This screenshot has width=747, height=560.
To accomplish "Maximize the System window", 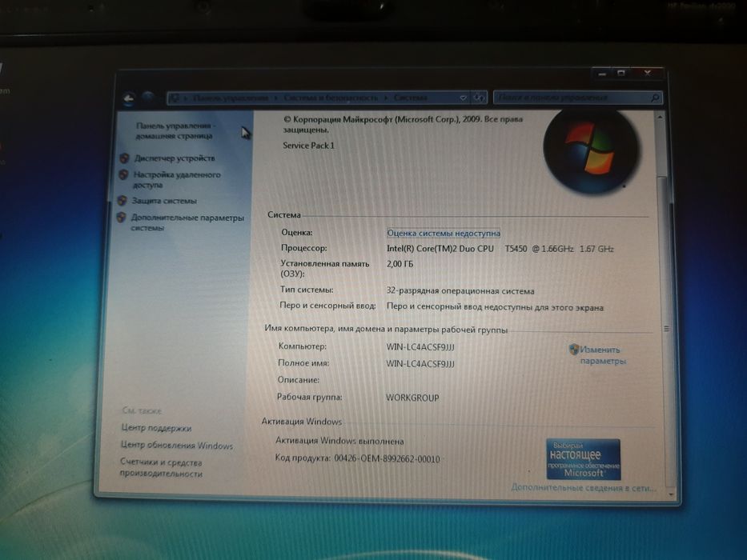I will click(621, 74).
